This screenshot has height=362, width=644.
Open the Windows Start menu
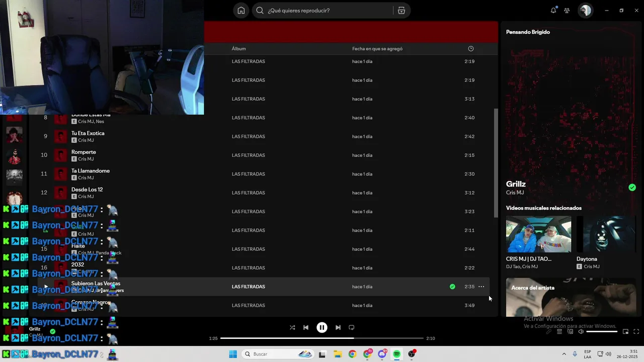[x=233, y=354]
